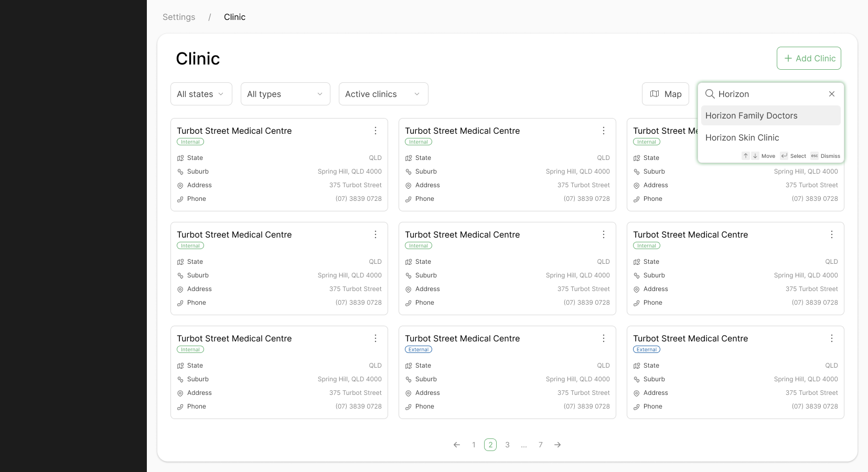Go to the next page arrow

pyautogui.click(x=558, y=445)
